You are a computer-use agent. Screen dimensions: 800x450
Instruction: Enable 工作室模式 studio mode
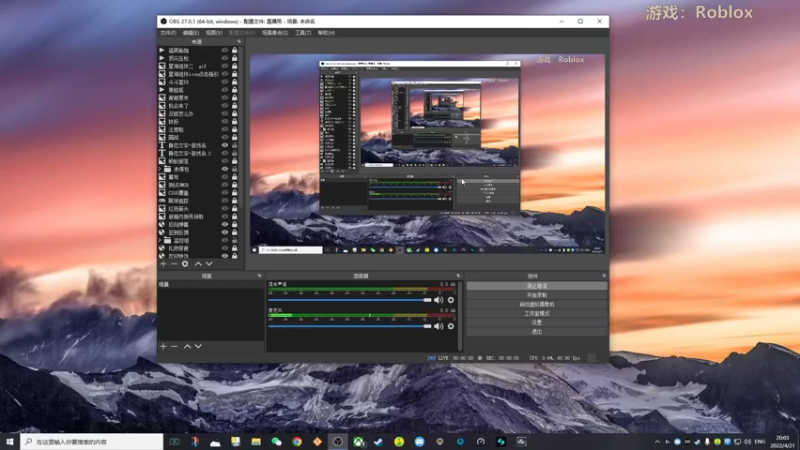point(537,314)
